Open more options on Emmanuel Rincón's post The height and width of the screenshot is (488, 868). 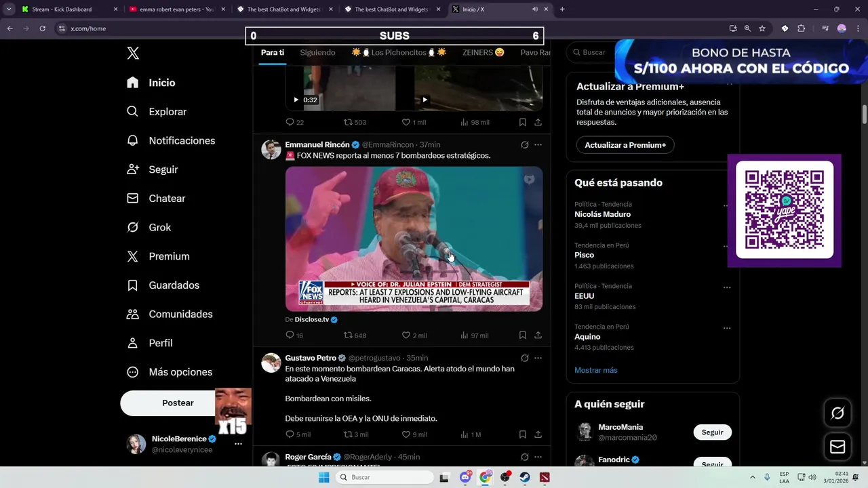(x=538, y=144)
